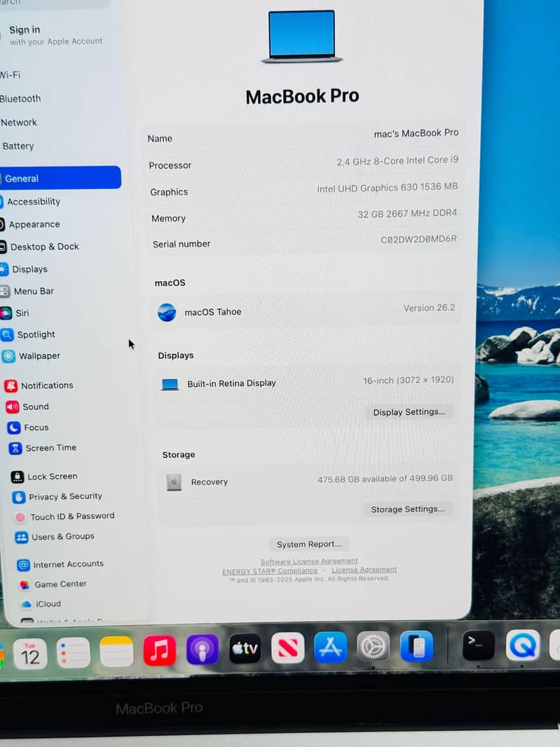
Task: Open QuickTime Player from Dock
Action: click(x=523, y=645)
